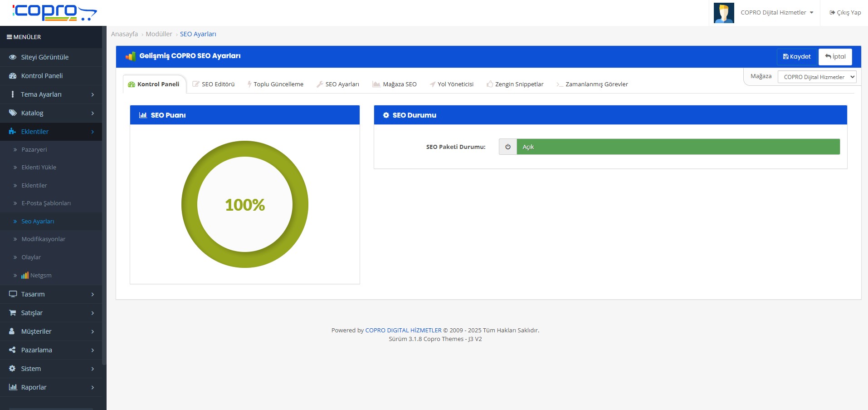
Task: Toggle the MENÜLER hamburger sidebar button
Action: pos(9,37)
